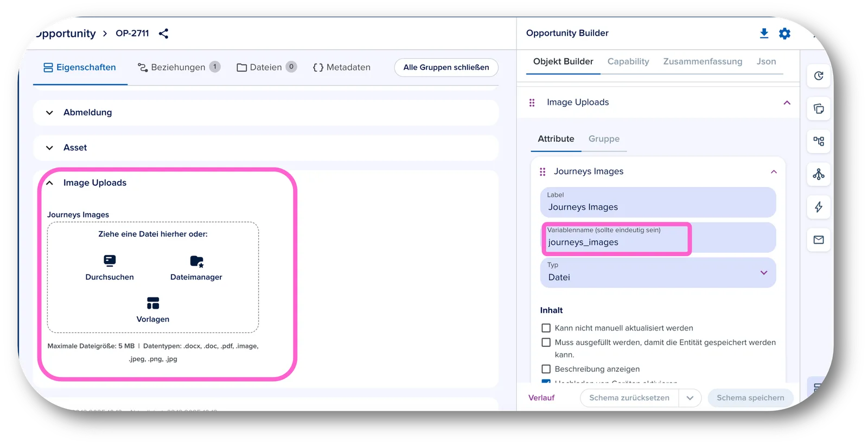Screen dimensions: 868x445
Task: Open Opportunity Builder settings gear
Action: [784, 34]
